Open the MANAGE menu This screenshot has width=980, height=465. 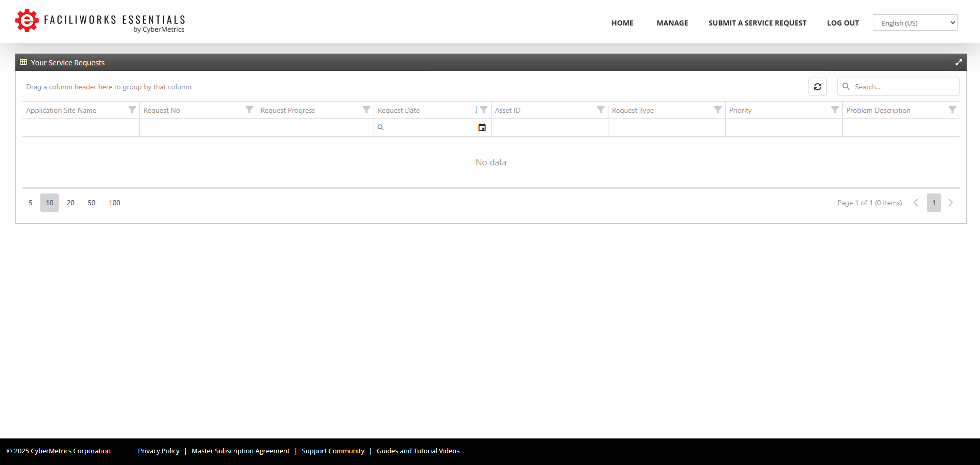(x=672, y=23)
